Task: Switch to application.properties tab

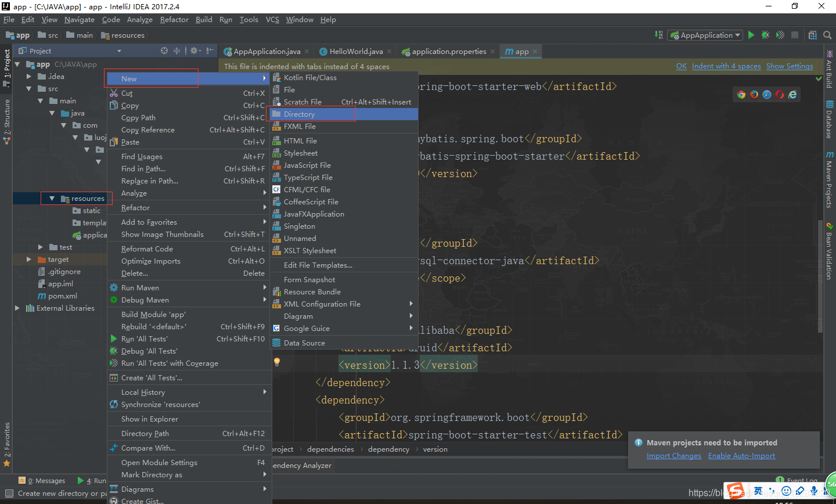Action: [x=449, y=52]
